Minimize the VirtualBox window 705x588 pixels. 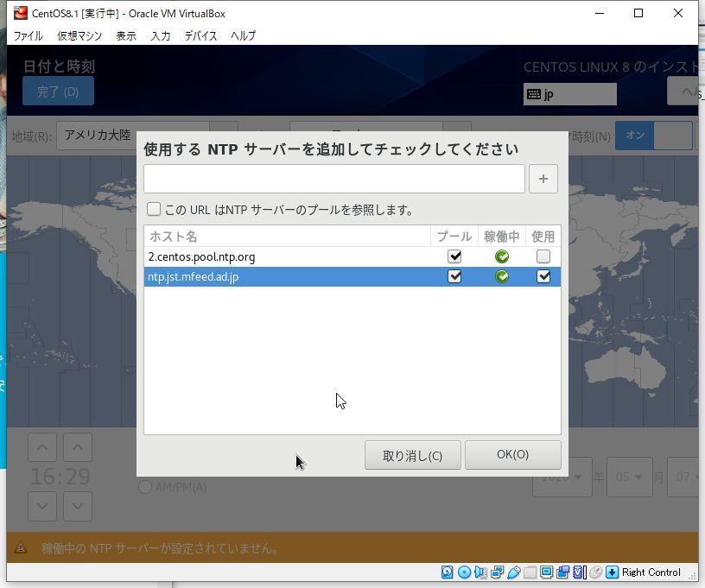coord(600,13)
